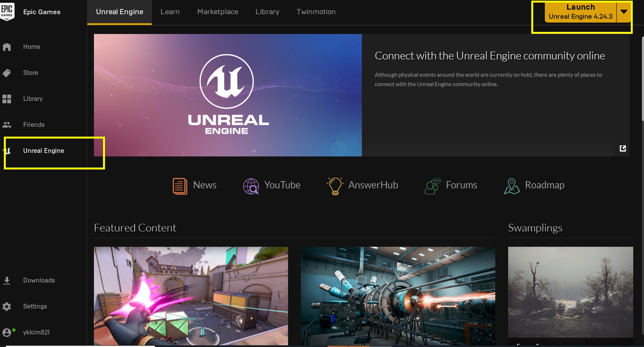
Task: Click the ykkim821 user avatar icon
Action: point(7,332)
